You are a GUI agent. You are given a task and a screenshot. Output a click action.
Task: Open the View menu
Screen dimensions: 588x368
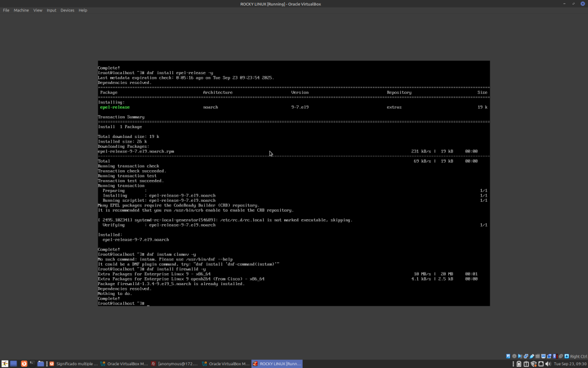(x=38, y=10)
